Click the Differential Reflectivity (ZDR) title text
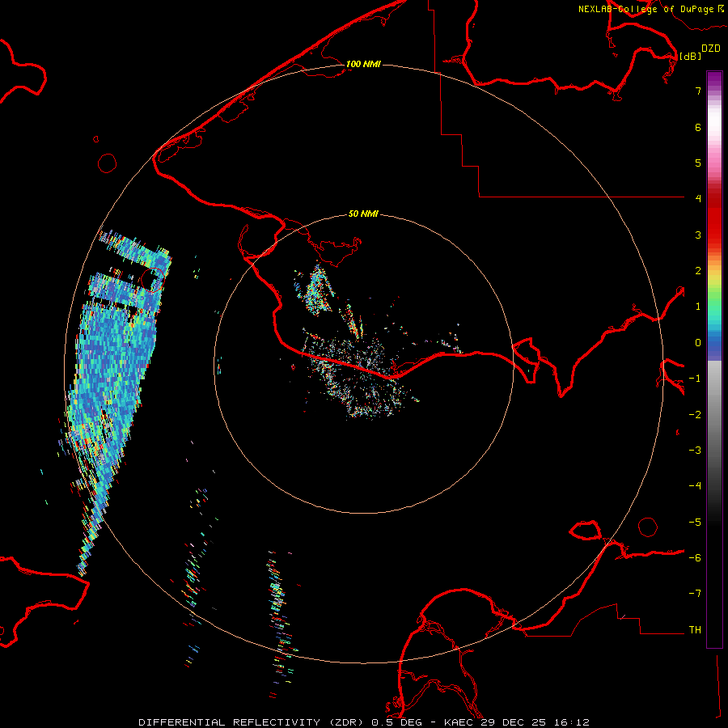This screenshot has width=728, height=728. [x=252, y=722]
